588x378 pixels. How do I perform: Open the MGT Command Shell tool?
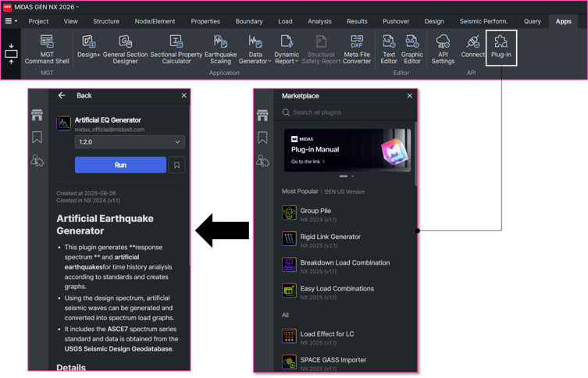tap(47, 48)
